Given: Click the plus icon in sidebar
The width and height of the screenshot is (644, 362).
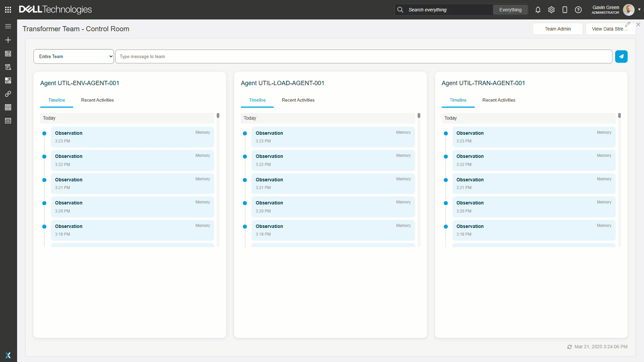Looking at the screenshot, I should click(8, 40).
